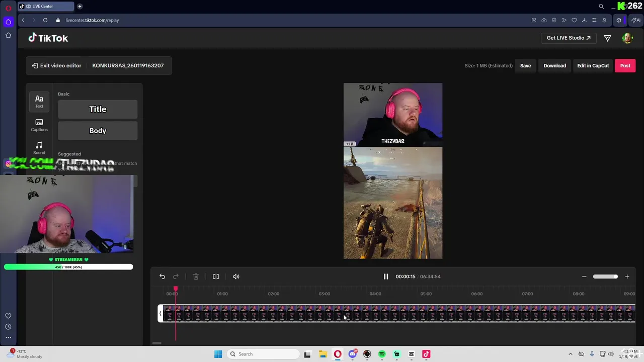644x362 pixels.
Task: Open the Opera account person icon
Action: pyautogui.click(x=604, y=20)
